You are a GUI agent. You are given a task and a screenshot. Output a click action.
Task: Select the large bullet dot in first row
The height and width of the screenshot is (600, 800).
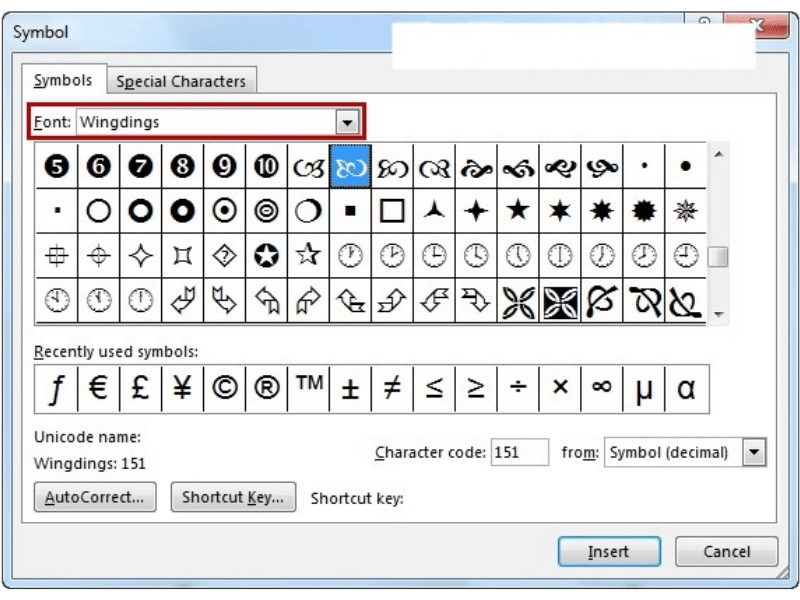pyautogui.click(x=686, y=166)
